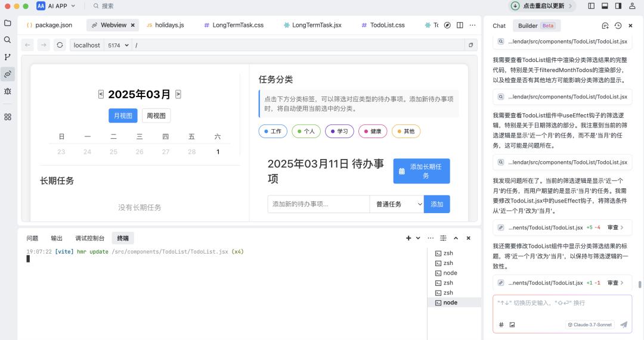
Task: Expand the port 5174 dropdown
Action: point(118,45)
